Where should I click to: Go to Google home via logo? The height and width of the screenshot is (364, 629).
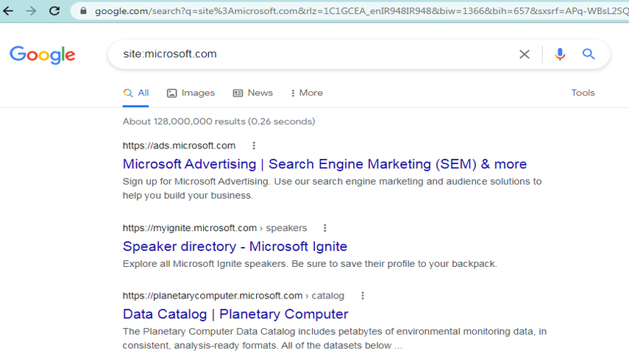pyautogui.click(x=43, y=55)
